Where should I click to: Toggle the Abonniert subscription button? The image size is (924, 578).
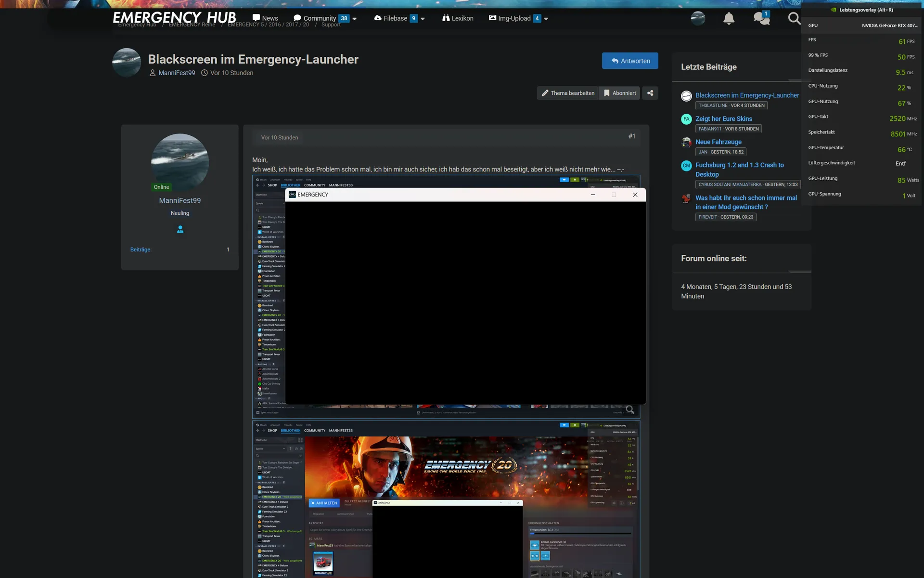(619, 93)
